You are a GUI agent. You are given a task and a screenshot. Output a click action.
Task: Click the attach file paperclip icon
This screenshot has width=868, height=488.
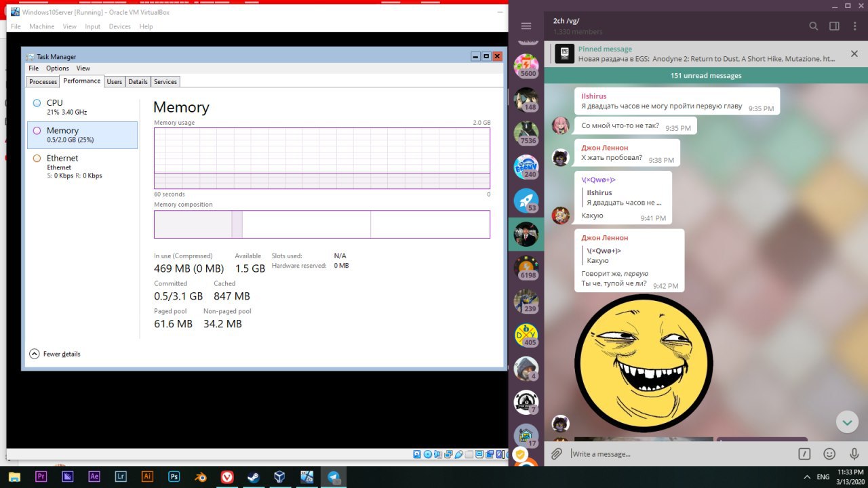(556, 454)
